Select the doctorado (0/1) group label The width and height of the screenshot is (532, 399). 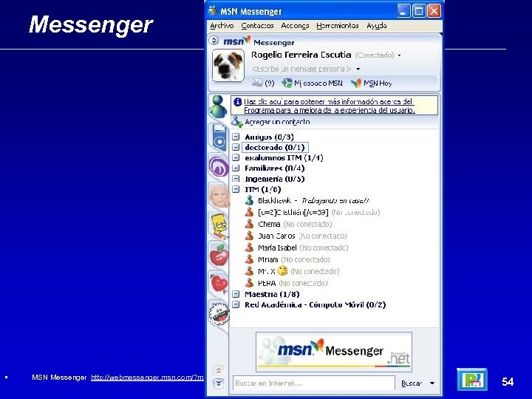pos(275,147)
